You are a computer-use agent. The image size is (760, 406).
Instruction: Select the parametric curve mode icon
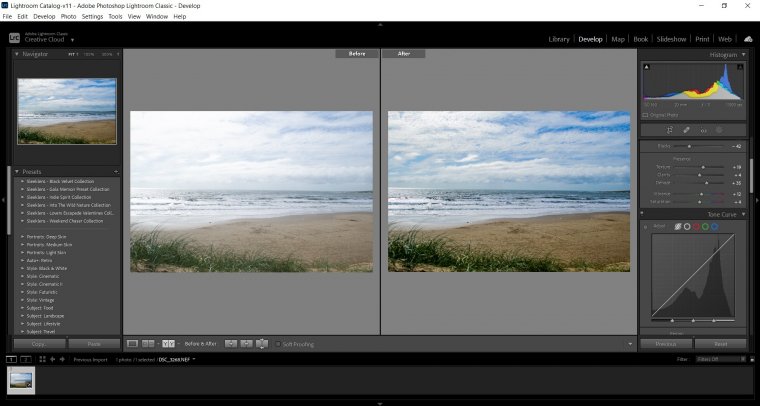[678, 226]
